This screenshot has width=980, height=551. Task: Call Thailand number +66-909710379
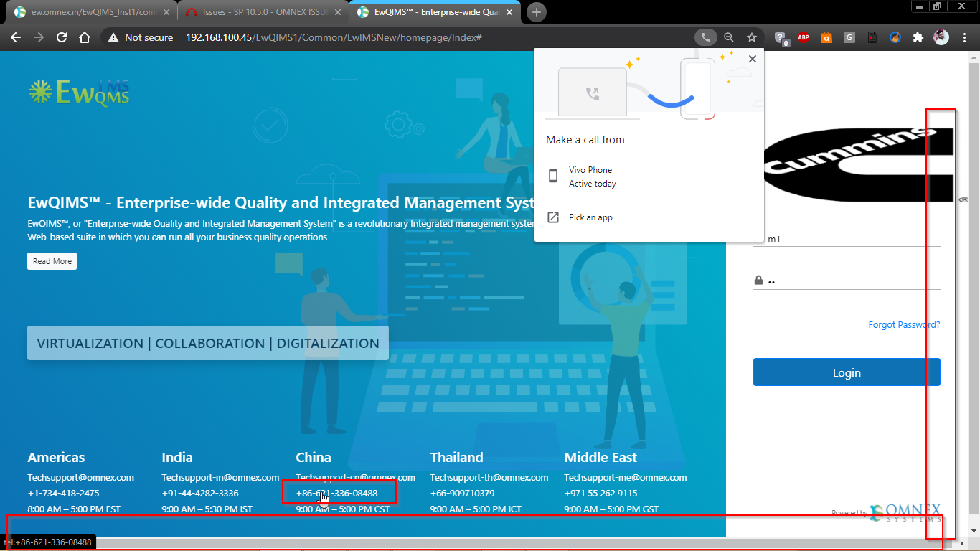tap(462, 493)
